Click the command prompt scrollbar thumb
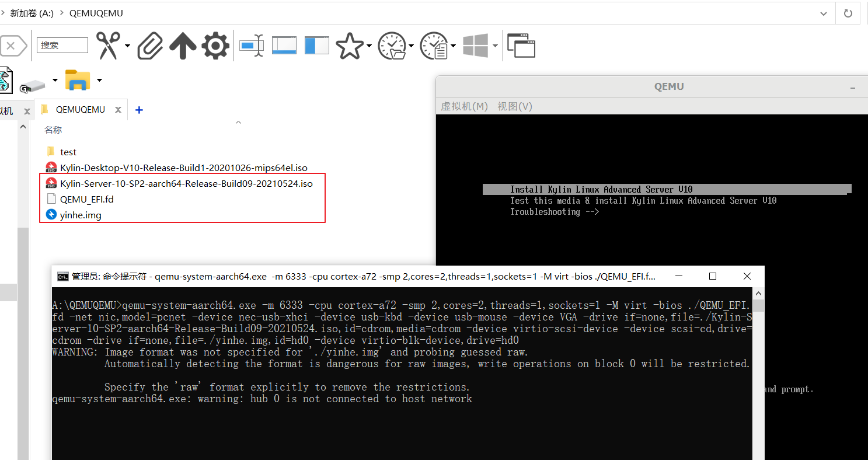Screen dimensions: 868x460 point(758,306)
